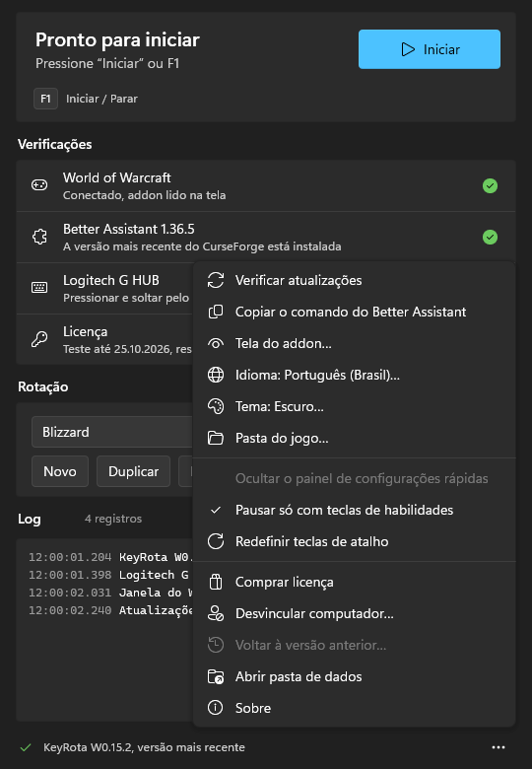Click the Pronto para iniciar heading
This screenshot has width=532, height=769.
click(x=117, y=39)
